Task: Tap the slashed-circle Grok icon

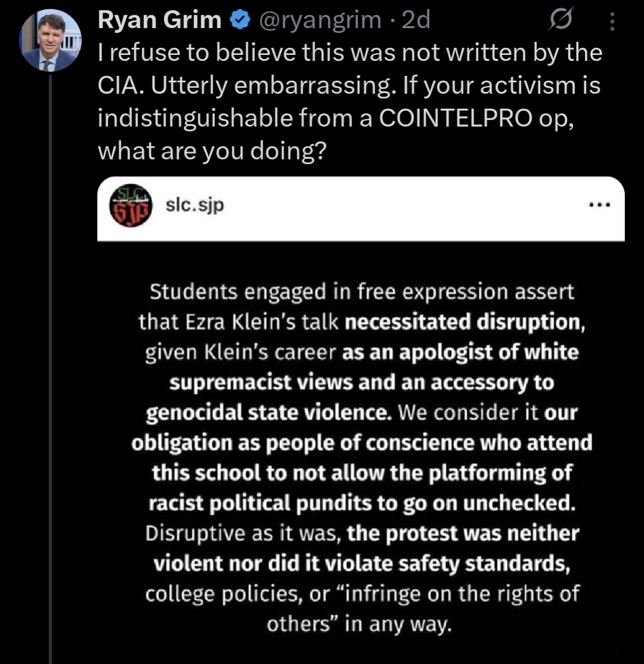Action: pyautogui.click(x=561, y=22)
